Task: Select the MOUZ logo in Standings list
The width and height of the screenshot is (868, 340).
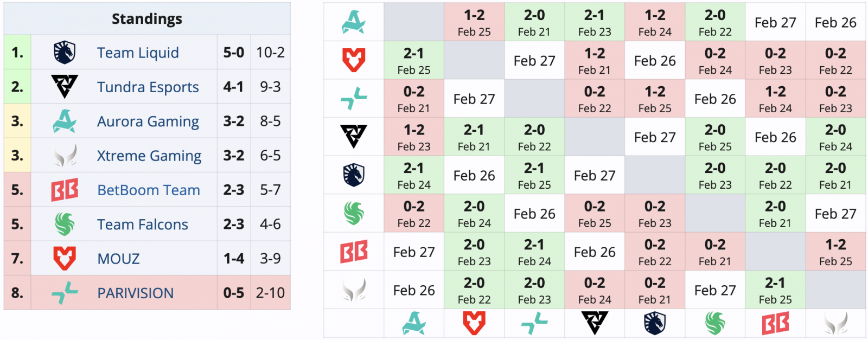Action: point(65,258)
